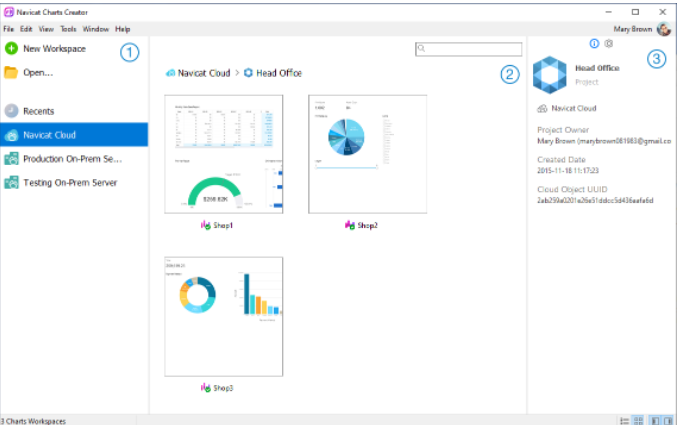Minimize the Navicat Charts Creator window
The height and width of the screenshot is (425, 677).
608,12
